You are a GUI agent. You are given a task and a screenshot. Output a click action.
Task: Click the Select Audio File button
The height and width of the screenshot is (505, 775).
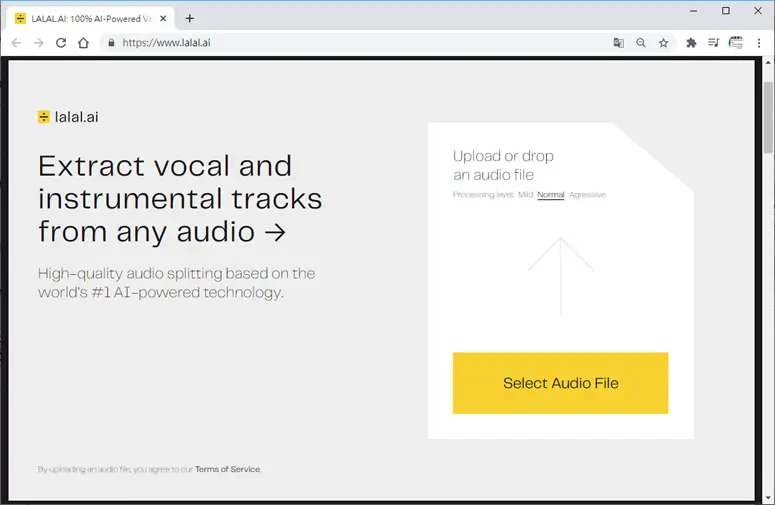click(x=560, y=383)
